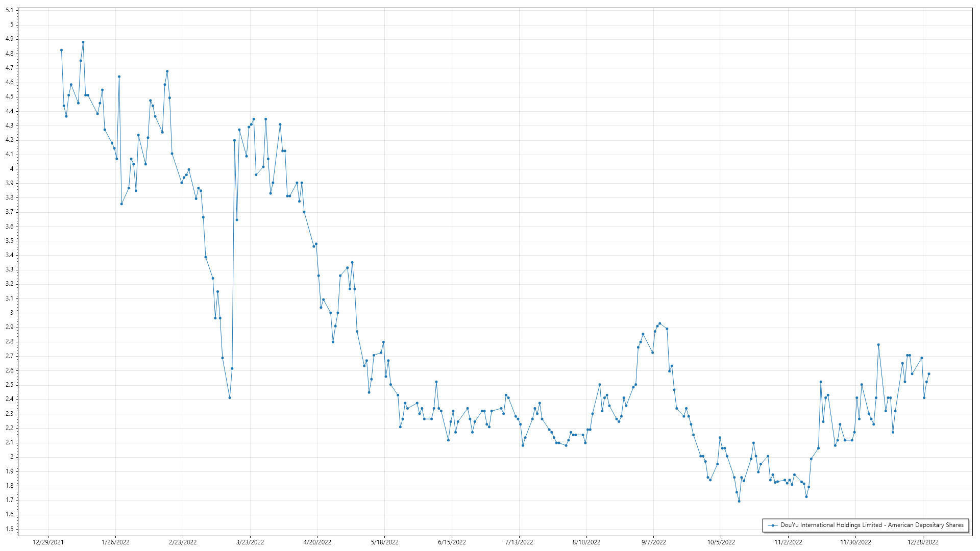Click the March low point near 2.41

230,397
